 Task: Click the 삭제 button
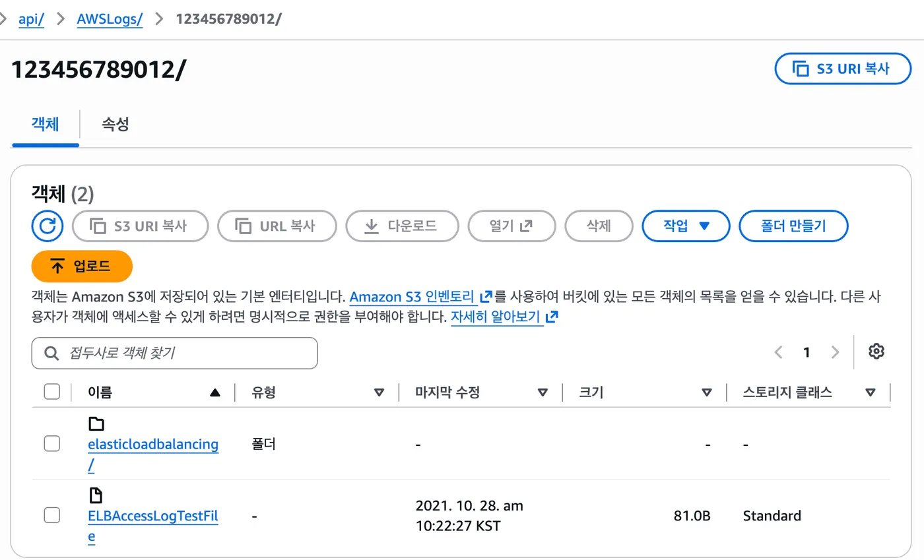click(x=599, y=226)
